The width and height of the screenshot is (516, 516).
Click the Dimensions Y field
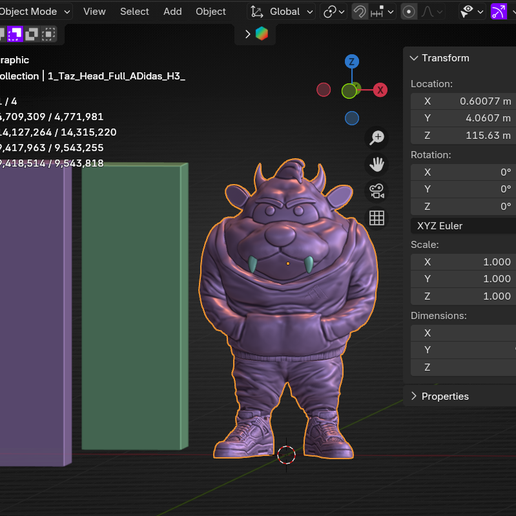(x=463, y=350)
